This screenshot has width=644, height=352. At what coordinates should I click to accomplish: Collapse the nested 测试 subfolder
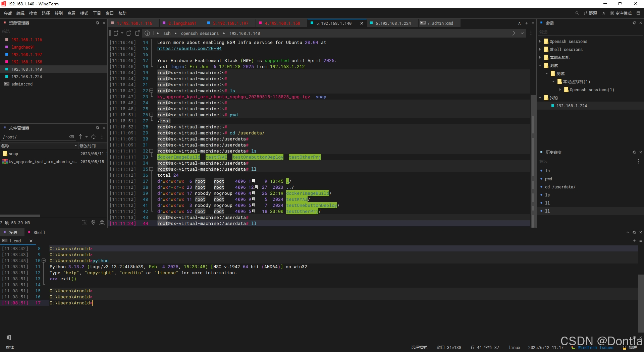point(547,73)
